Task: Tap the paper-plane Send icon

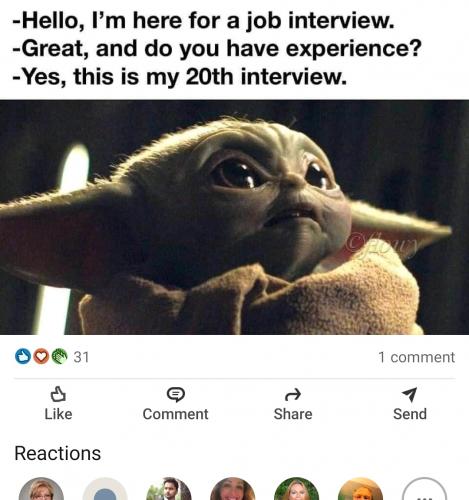Action: click(x=410, y=394)
